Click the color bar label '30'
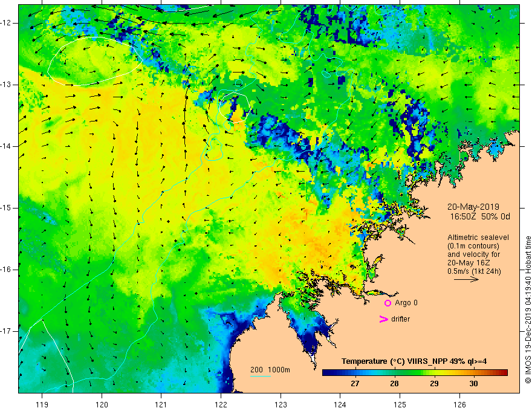This screenshot has width=532, height=411. click(x=473, y=384)
